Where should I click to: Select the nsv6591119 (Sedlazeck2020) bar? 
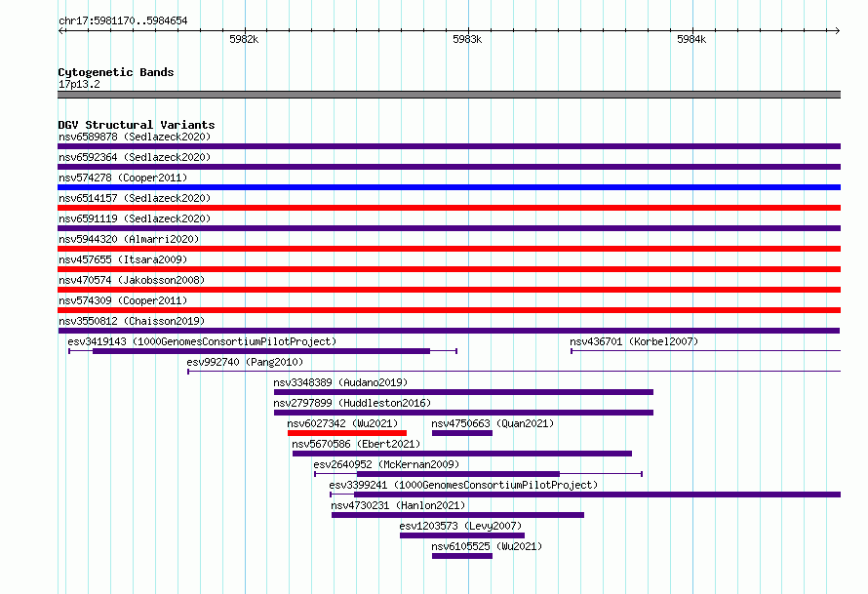point(449,228)
